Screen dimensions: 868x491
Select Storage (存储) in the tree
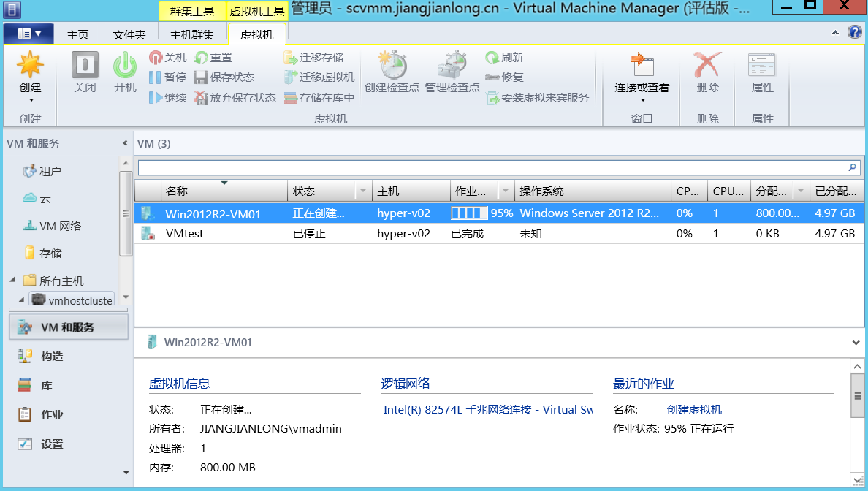point(43,253)
